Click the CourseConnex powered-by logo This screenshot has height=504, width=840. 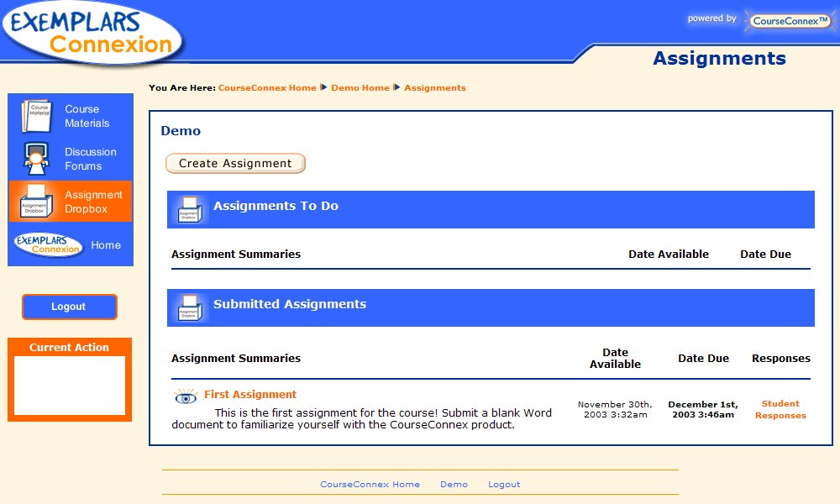[x=790, y=21]
